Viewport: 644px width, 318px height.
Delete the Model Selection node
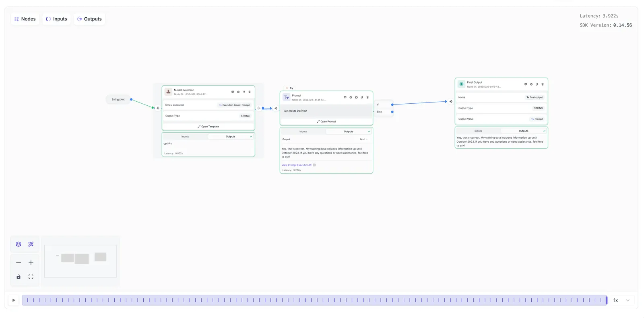coord(250,92)
